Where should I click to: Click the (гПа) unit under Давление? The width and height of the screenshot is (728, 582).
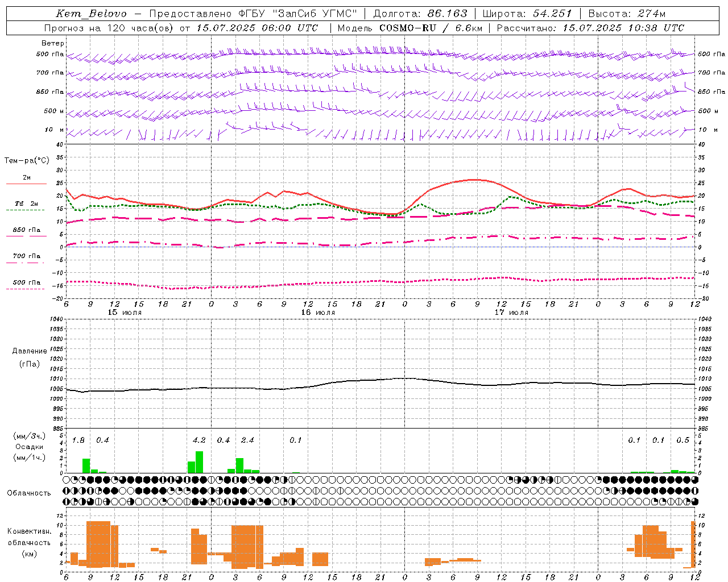tap(30, 364)
